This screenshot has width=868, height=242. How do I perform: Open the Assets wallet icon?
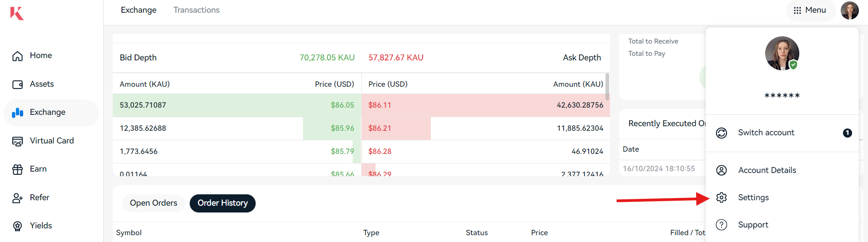[x=18, y=84]
